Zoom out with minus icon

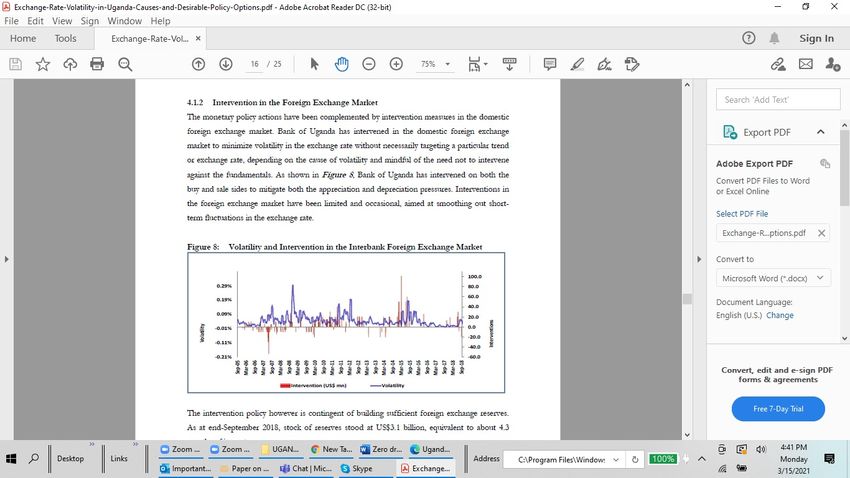coord(369,64)
